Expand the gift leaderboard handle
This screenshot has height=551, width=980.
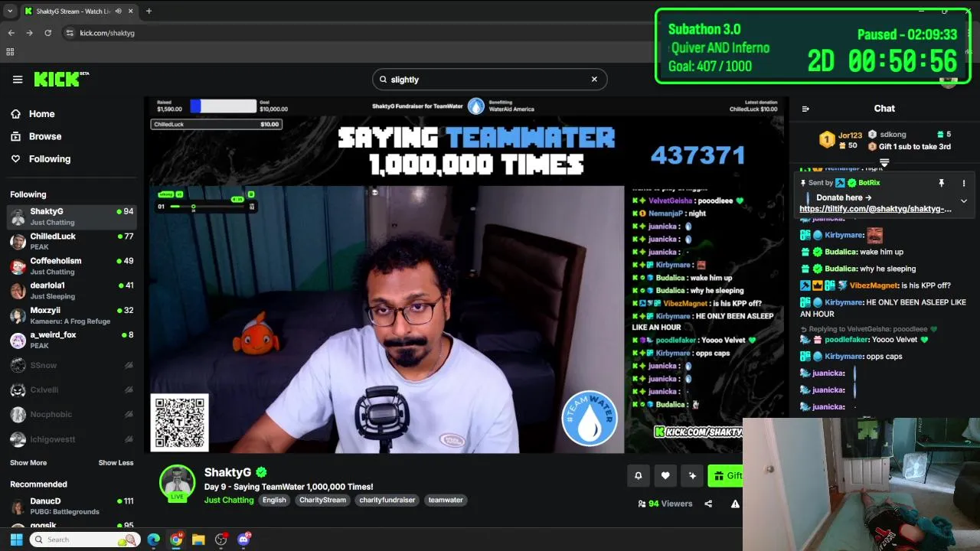(884, 163)
